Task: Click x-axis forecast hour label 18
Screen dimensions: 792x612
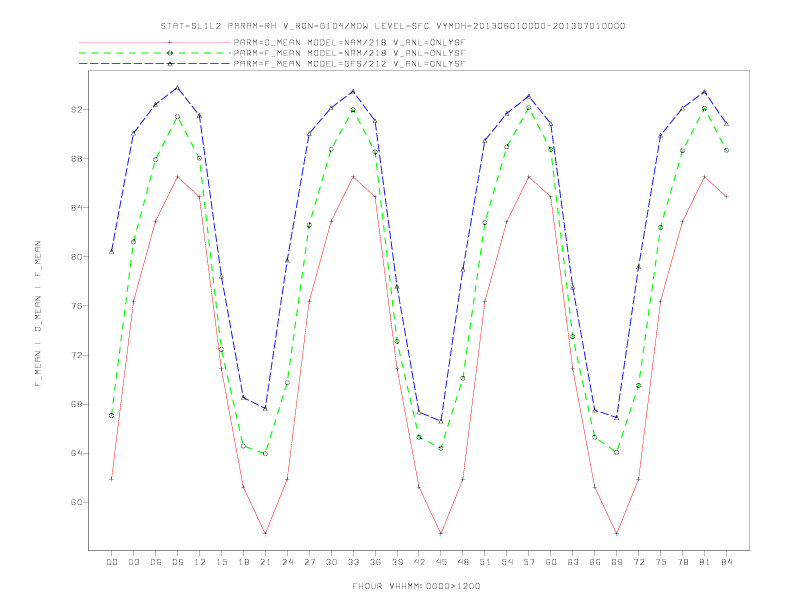Action: (243, 562)
